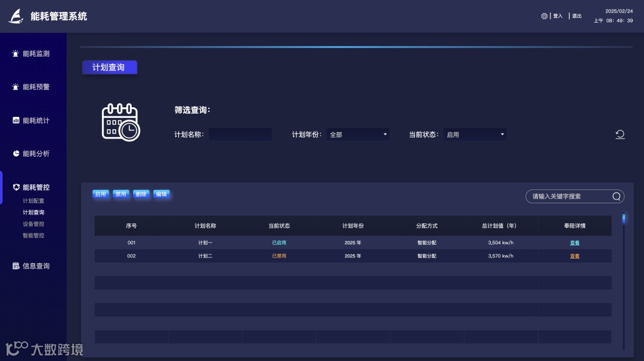Viewport: 644px width, 361px height.
Task: Click the 分配方式 column header
Action: coord(427,226)
